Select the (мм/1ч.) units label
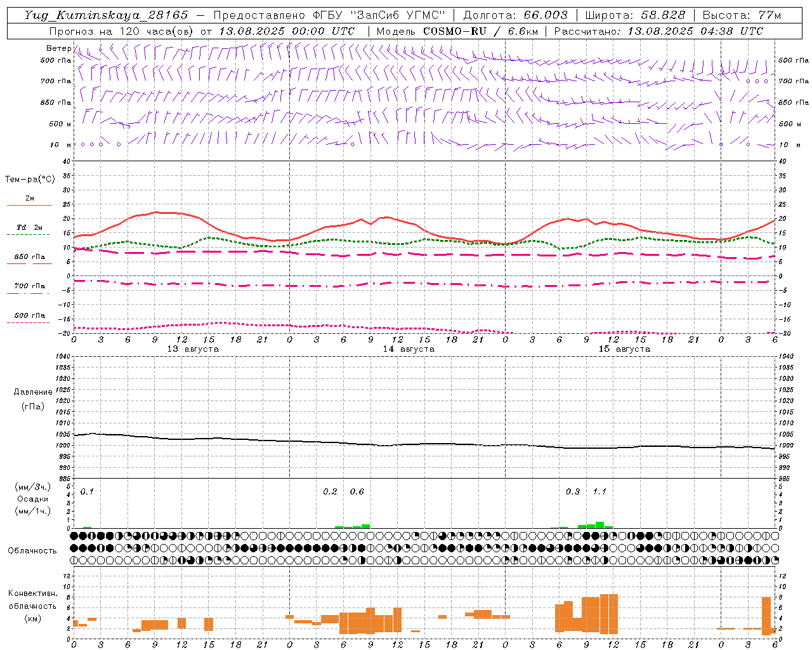 [x=33, y=511]
